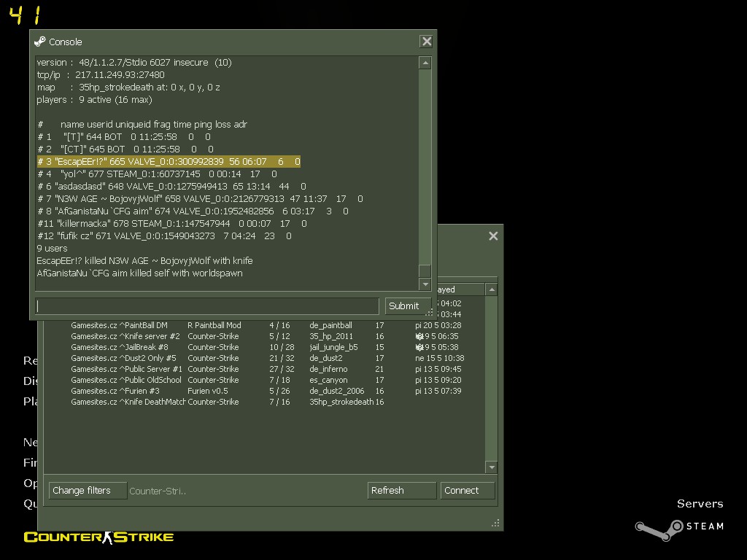Click the Servers link near Steam logo

(700, 504)
